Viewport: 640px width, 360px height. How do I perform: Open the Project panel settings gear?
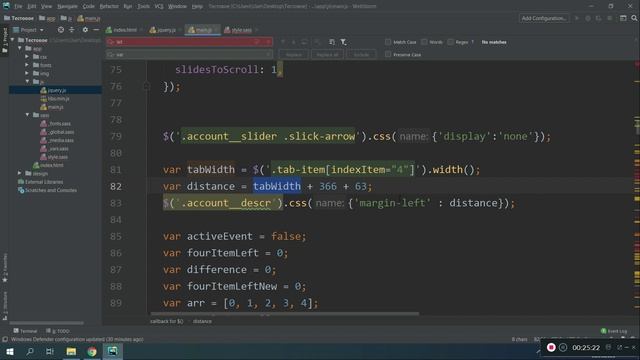pyautogui.click(x=85, y=30)
